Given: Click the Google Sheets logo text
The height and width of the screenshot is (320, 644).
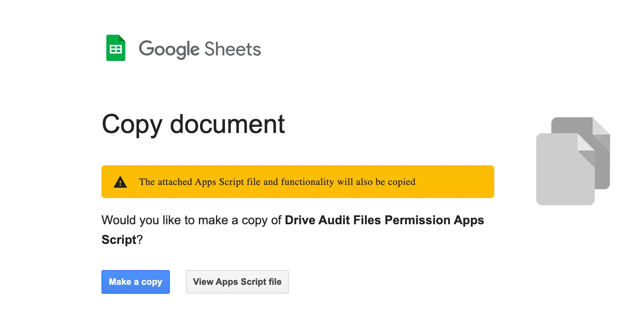Looking at the screenshot, I should tap(200, 50).
